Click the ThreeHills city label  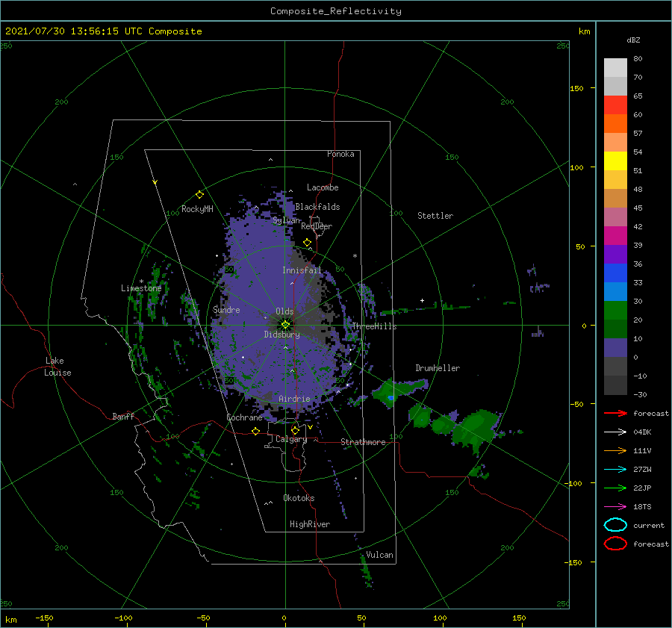375,326
